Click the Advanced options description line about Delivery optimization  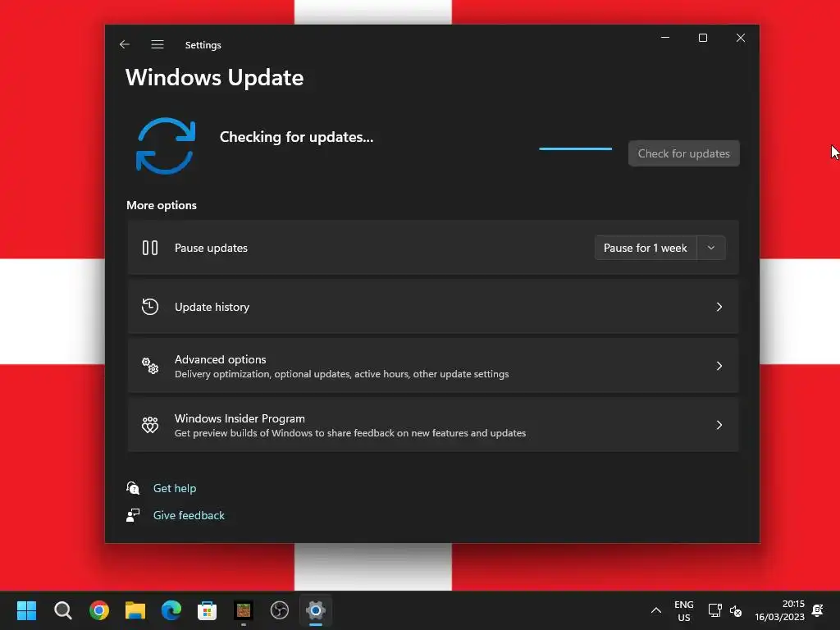click(x=342, y=374)
